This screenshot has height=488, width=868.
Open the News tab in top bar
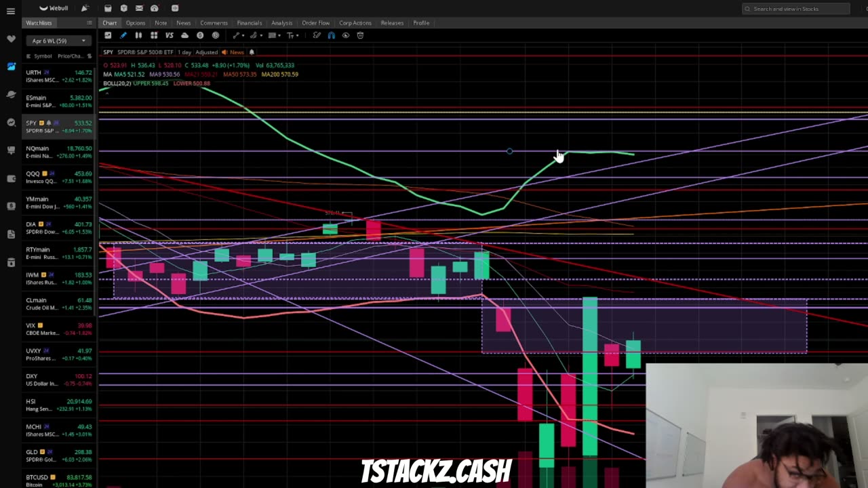point(183,23)
